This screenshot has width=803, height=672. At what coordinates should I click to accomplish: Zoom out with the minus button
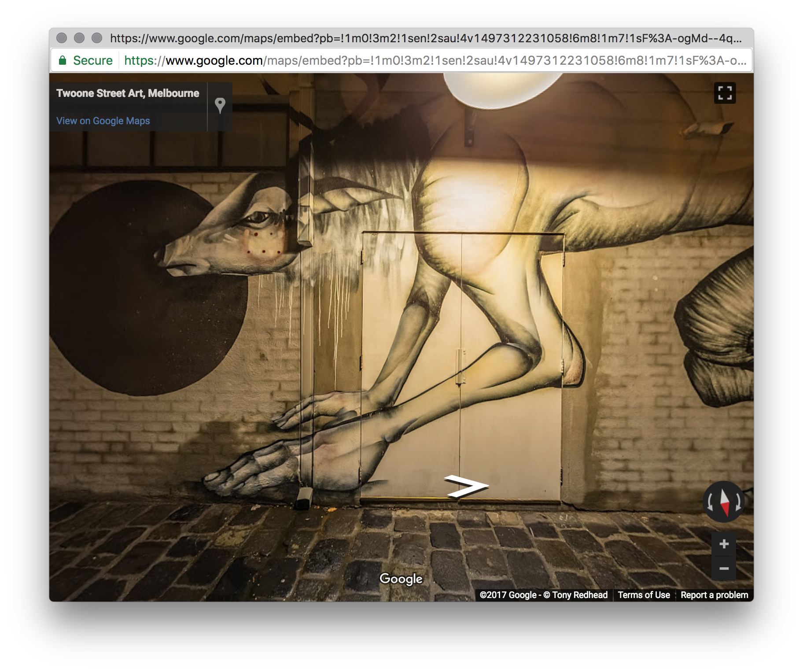(724, 569)
